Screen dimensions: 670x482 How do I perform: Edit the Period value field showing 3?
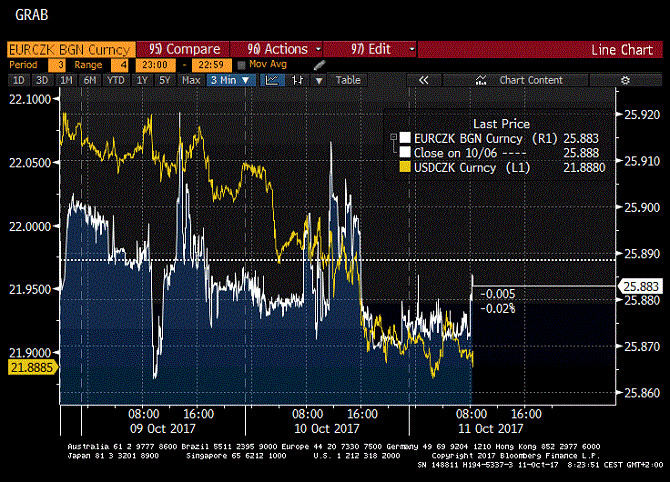57,65
